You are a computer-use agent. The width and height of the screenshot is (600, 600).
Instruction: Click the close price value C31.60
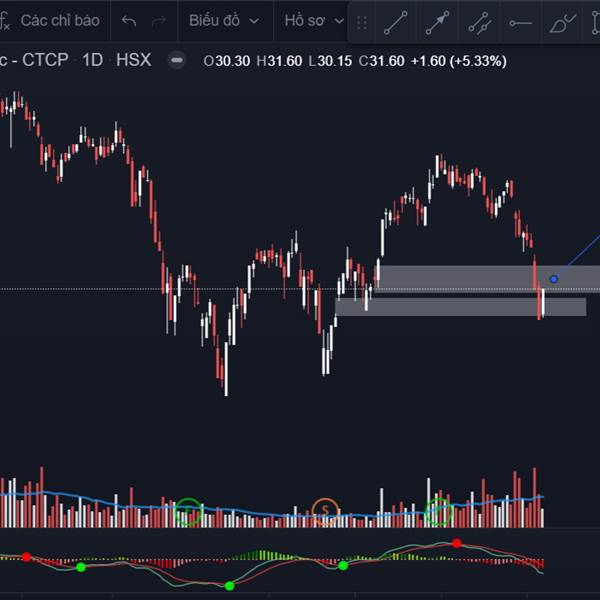(x=382, y=61)
